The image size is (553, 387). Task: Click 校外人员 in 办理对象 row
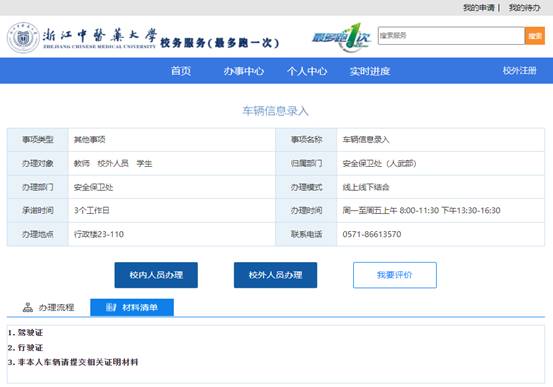coord(113,163)
